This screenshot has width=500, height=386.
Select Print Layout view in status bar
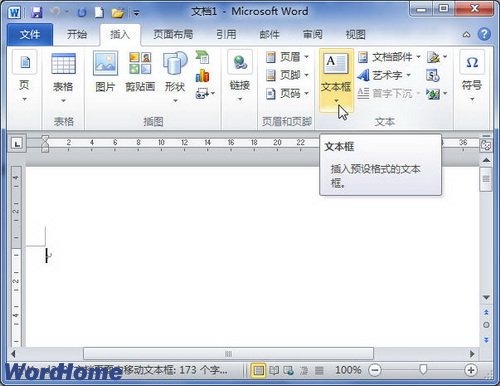[x=258, y=370]
